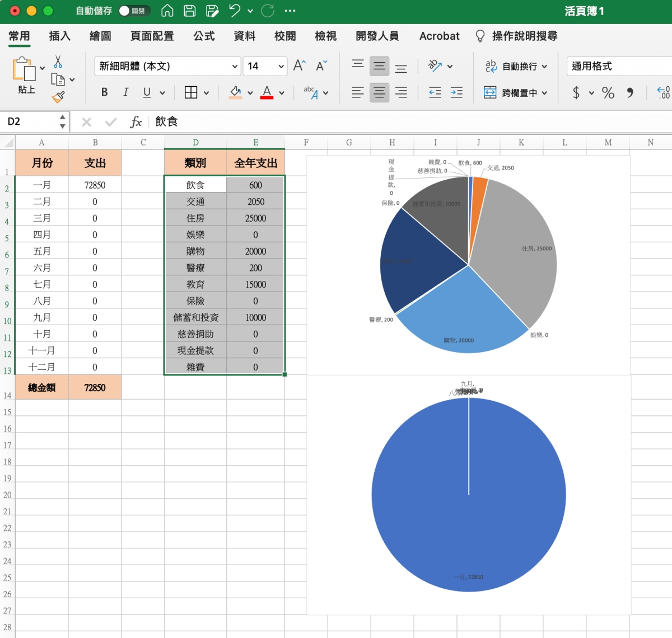Viewport: 672px width, 638px height.
Task: Switch to the Draw tab
Action: [100, 36]
